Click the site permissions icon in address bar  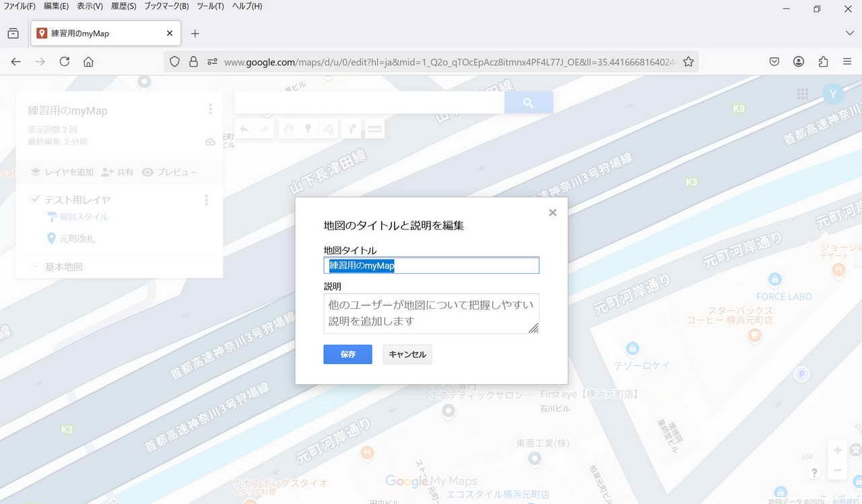[x=212, y=61]
